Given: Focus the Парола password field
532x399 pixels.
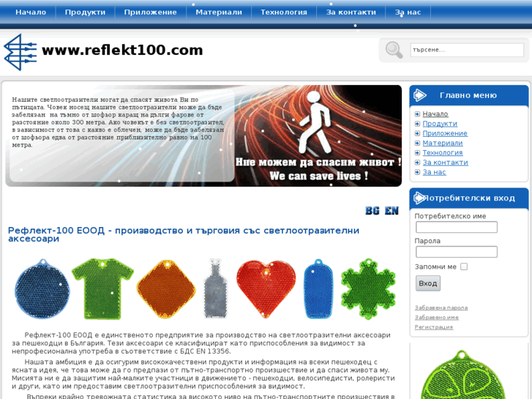Looking at the screenshot, I should click(x=457, y=252).
